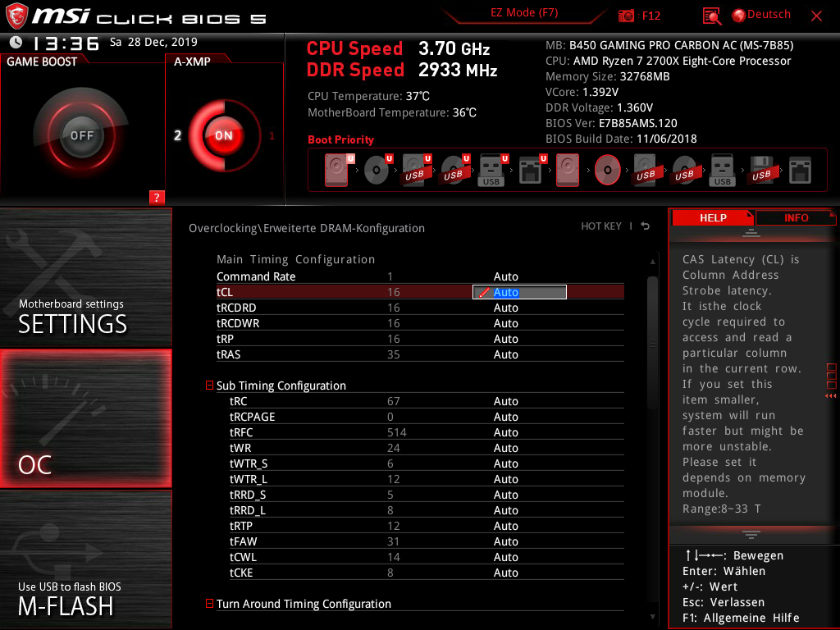Switch to the INFO tab
Image resolution: width=840 pixels, height=630 pixels.
(x=796, y=217)
